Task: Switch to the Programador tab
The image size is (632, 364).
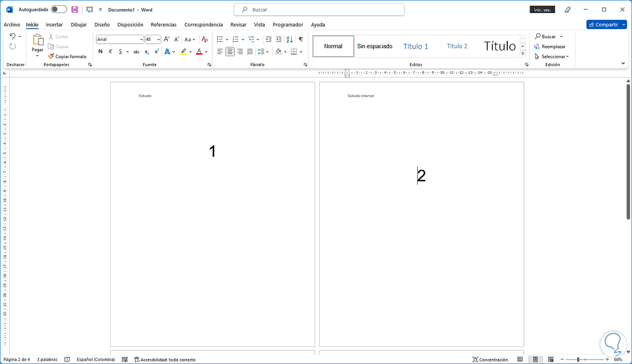Action: [x=288, y=25]
